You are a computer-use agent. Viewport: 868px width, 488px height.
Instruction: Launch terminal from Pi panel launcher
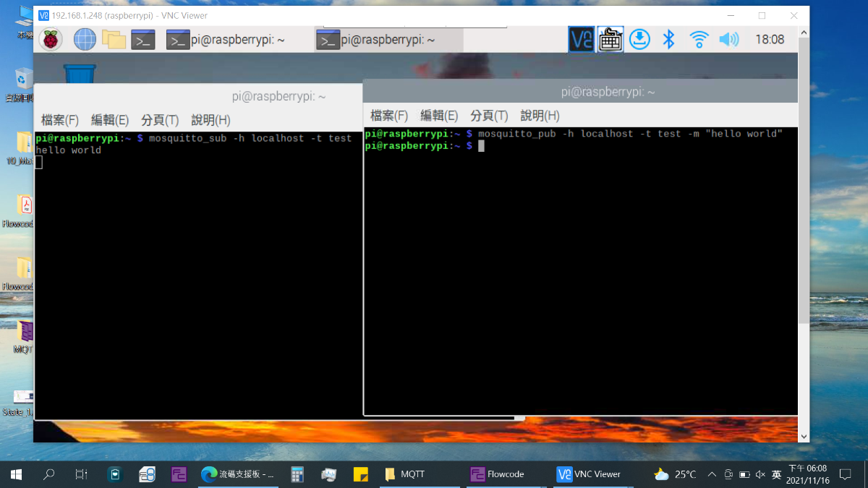(143, 40)
